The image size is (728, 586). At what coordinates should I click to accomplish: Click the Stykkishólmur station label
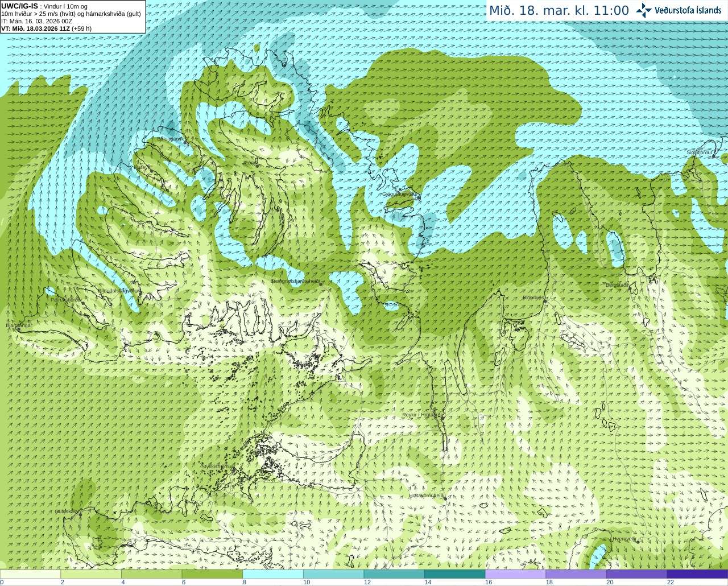pos(217,467)
